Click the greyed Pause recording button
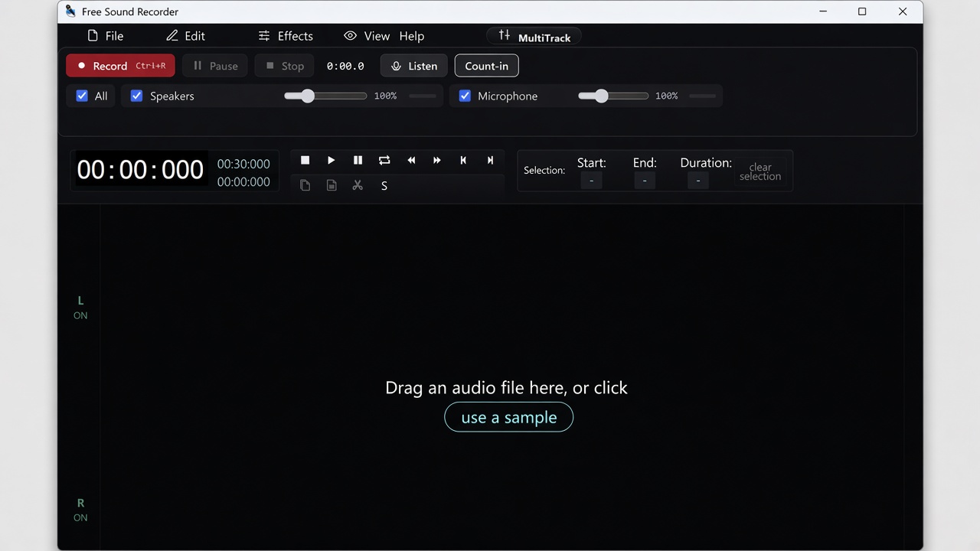The image size is (980, 551). tap(215, 66)
